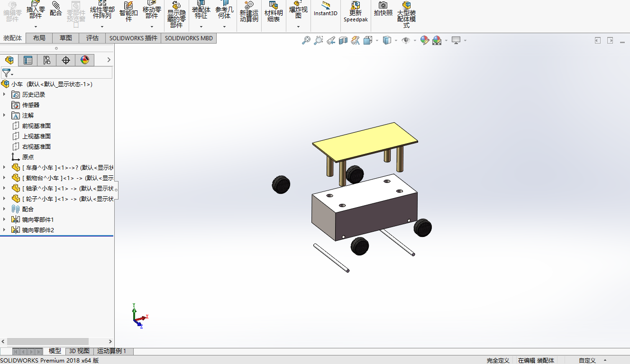630x364 pixels.
Task: Open the SOLIDWORKS 插件 tab
Action: (x=133, y=38)
